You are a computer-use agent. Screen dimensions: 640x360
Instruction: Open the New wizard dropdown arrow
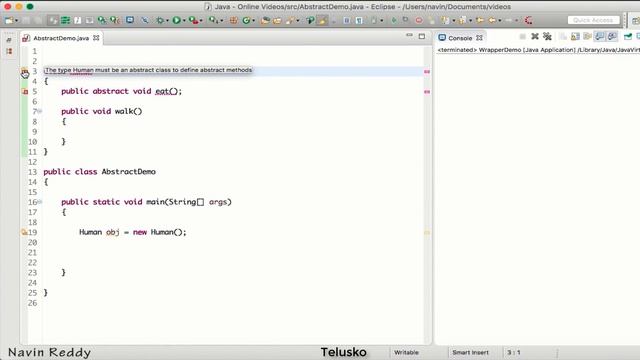pos(16,20)
